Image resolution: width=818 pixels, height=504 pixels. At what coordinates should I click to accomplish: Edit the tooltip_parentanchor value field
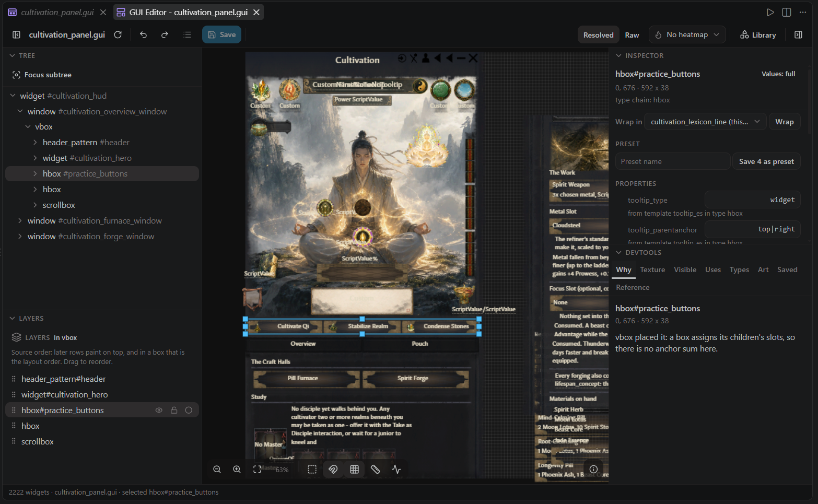tap(752, 229)
